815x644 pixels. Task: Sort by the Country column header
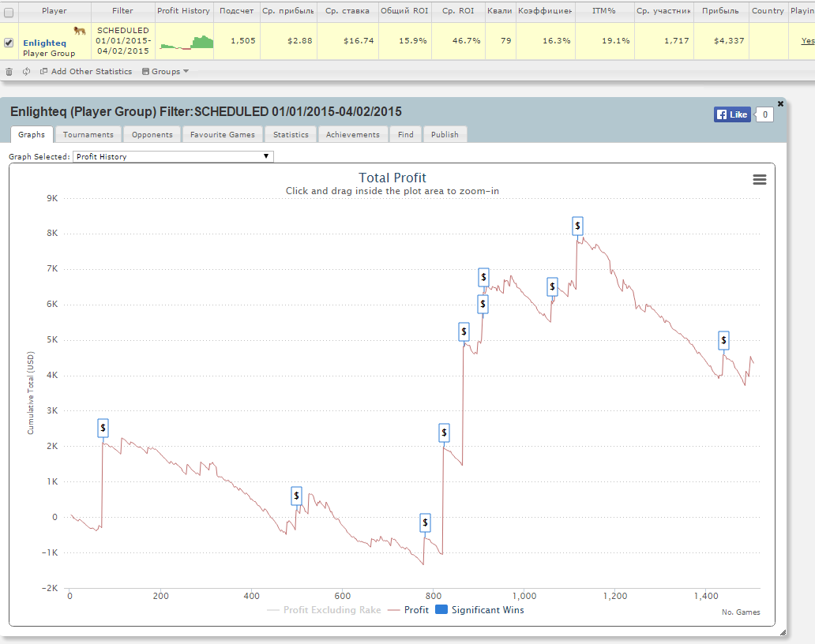pos(767,11)
